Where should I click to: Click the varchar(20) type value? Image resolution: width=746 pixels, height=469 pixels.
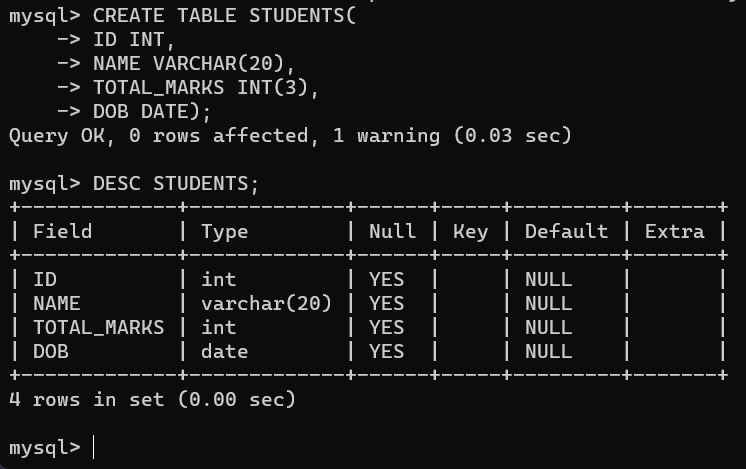click(266, 303)
